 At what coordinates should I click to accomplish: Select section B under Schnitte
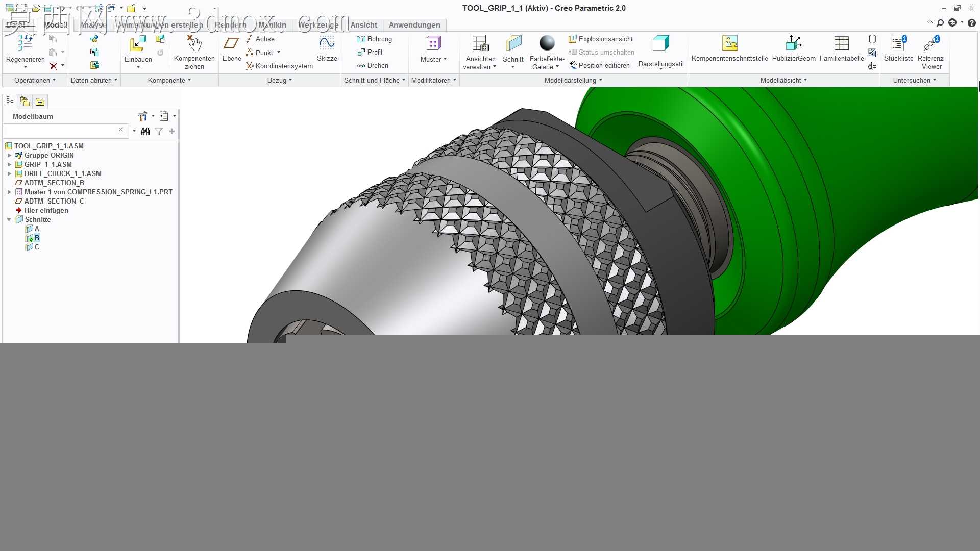(x=33, y=238)
